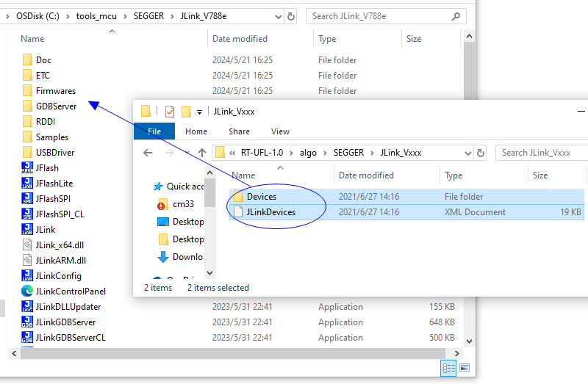Click vertical scrollbar down arrow in JLink_V788e window
Screen dimensions: 588x384
(469, 341)
